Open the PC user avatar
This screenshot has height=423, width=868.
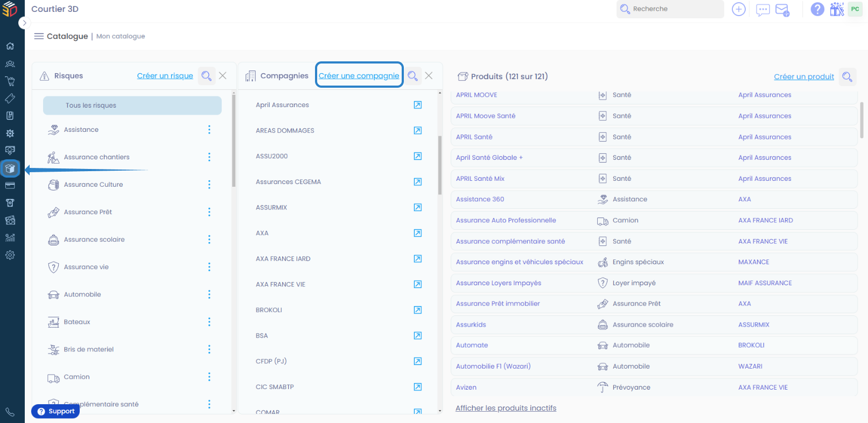tap(855, 9)
